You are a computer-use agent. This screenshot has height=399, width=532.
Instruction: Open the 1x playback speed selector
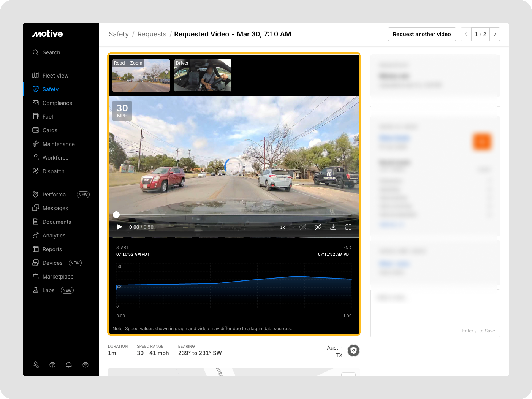point(282,227)
